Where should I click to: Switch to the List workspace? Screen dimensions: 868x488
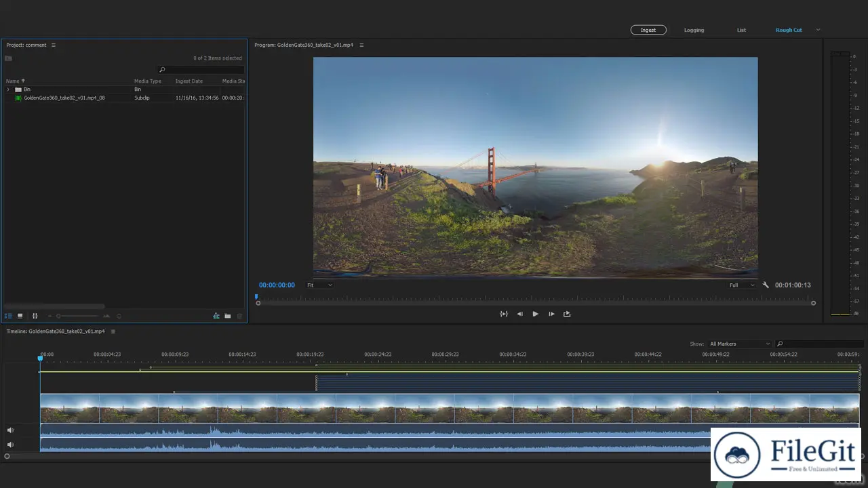(741, 30)
